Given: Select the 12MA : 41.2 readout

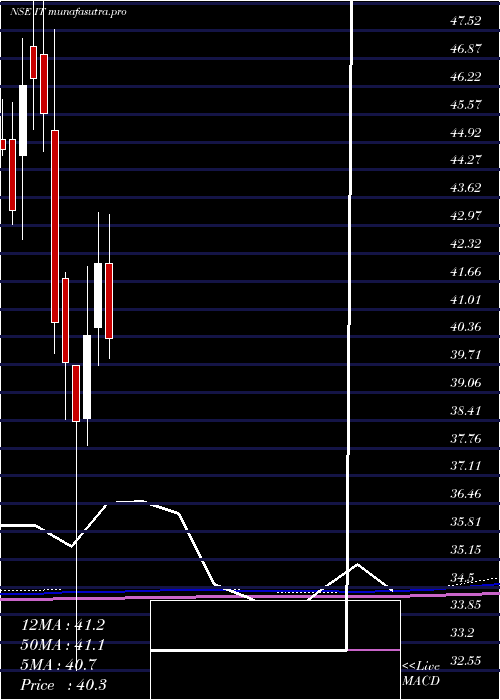Looking at the screenshot, I should 62,625.
